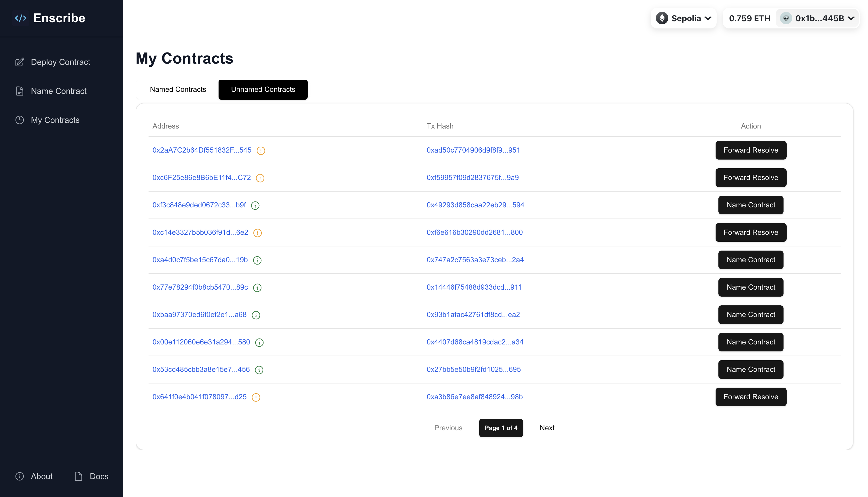Click warning icon next to 0x2aA7C2b64Df551832F...545
This screenshot has width=868, height=497.
(261, 150)
